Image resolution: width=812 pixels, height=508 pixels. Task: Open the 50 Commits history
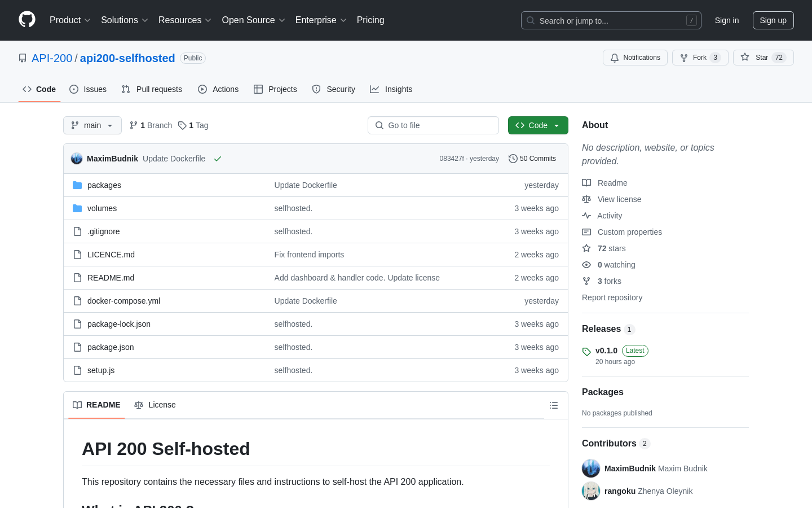pyautogui.click(x=532, y=159)
